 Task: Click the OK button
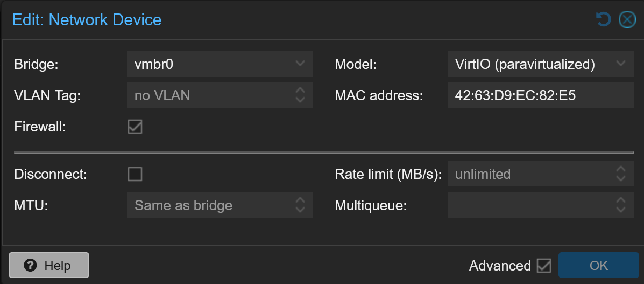click(x=598, y=266)
